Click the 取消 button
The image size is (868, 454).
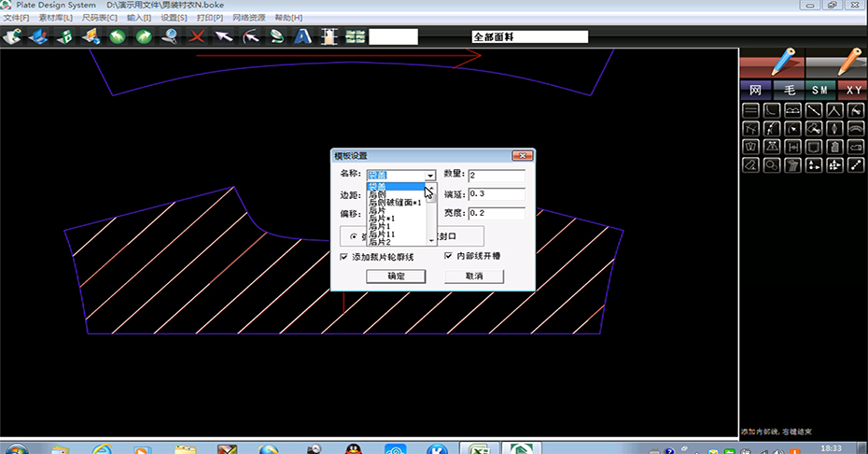coord(473,277)
